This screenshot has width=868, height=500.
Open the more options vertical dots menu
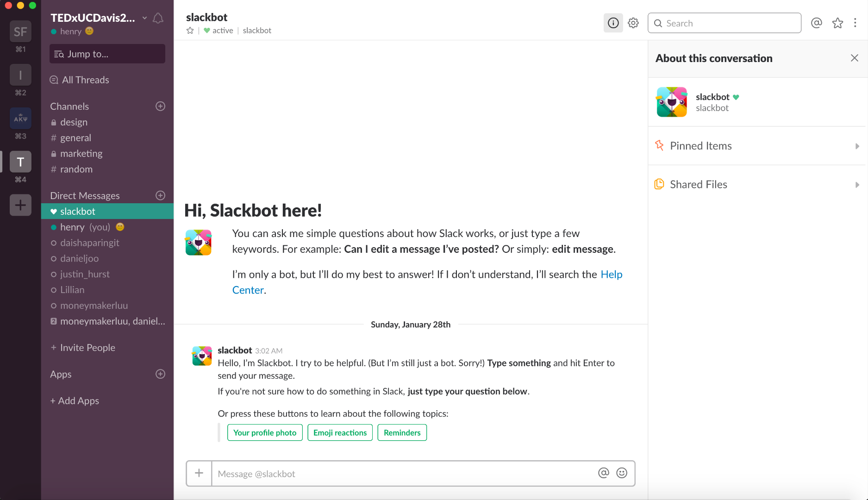coord(855,23)
